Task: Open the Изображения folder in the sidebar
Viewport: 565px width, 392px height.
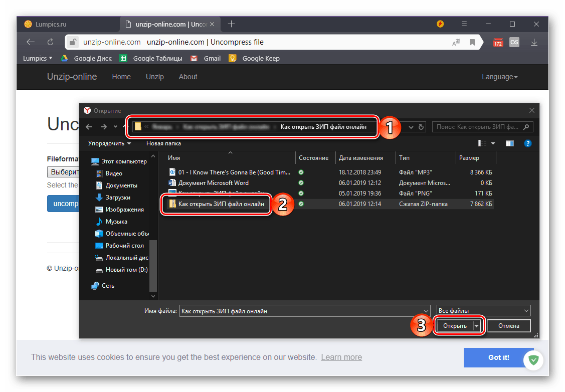Action: (120, 210)
